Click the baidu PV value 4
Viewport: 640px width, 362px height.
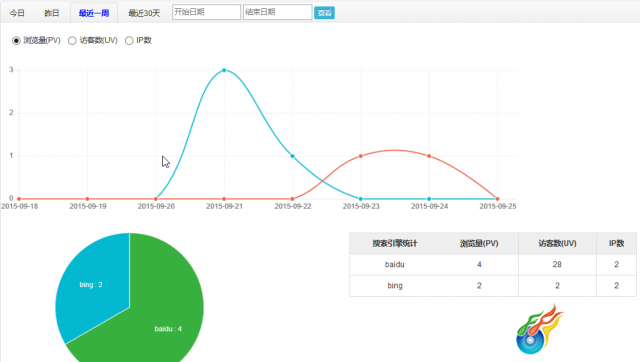click(x=479, y=264)
